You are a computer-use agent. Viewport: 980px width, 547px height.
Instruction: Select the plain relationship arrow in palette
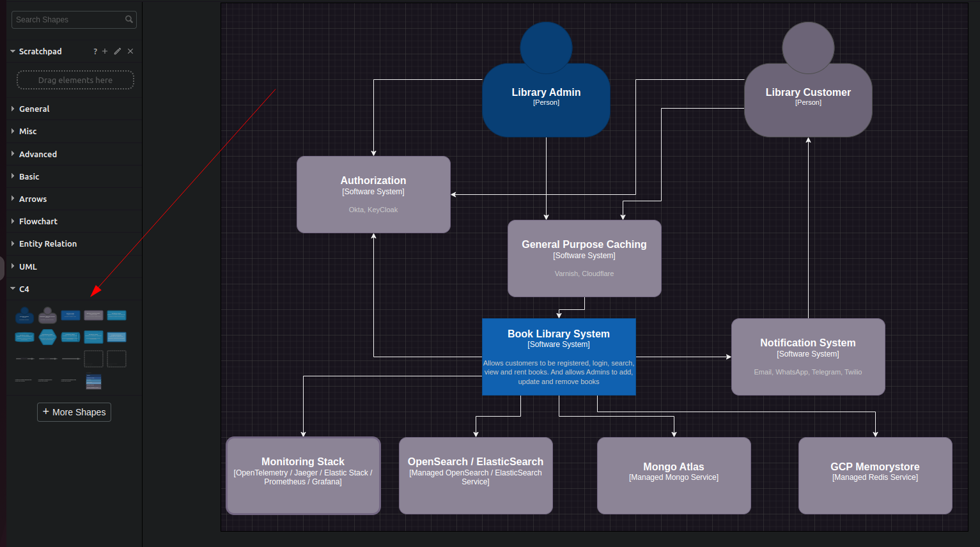tap(70, 358)
